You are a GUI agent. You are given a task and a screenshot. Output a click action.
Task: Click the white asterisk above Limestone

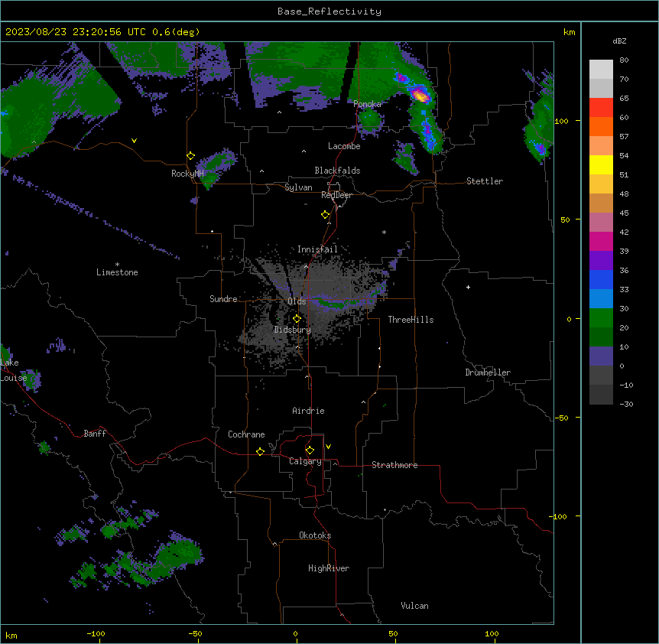117,265
